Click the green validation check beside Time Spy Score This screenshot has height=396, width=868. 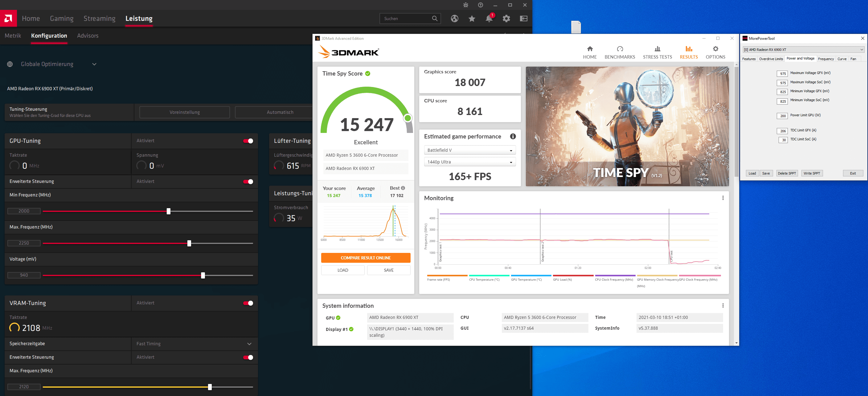tap(368, 73)
